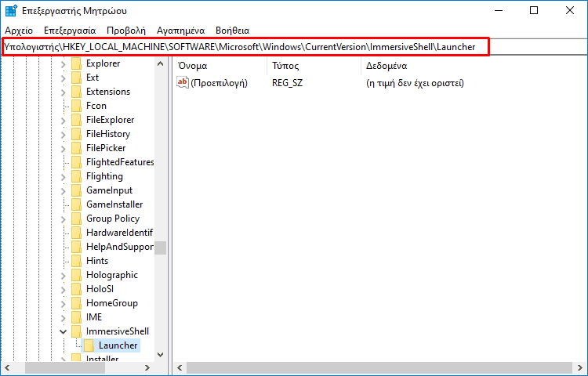Viewport: 588px width, 376px height.
Task: Expand the Group Policy key
Action: click(63, 219)
